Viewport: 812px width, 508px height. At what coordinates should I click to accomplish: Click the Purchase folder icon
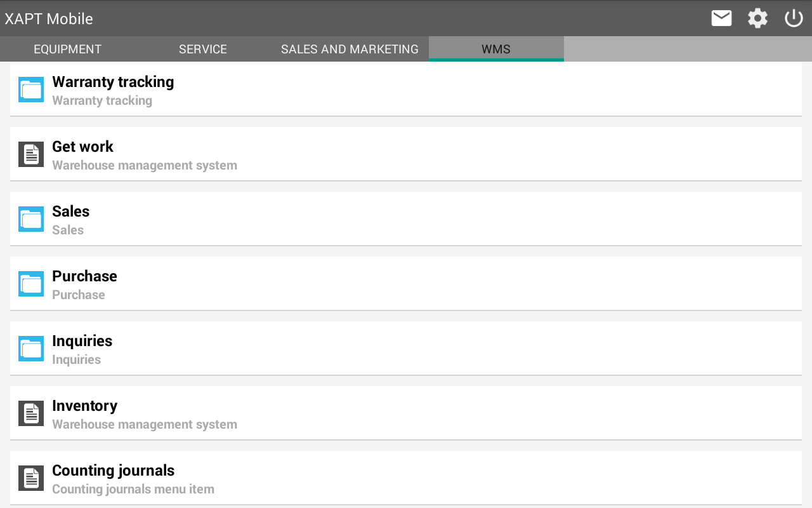(31, 284)
